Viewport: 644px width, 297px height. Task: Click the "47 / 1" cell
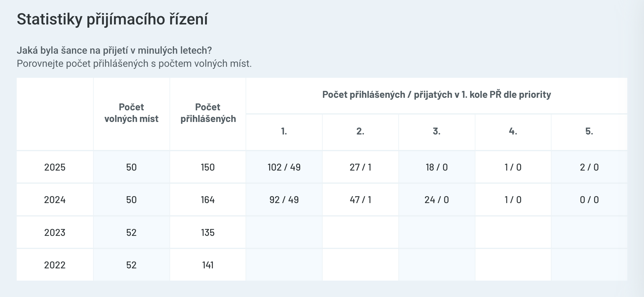click(360, 200)
